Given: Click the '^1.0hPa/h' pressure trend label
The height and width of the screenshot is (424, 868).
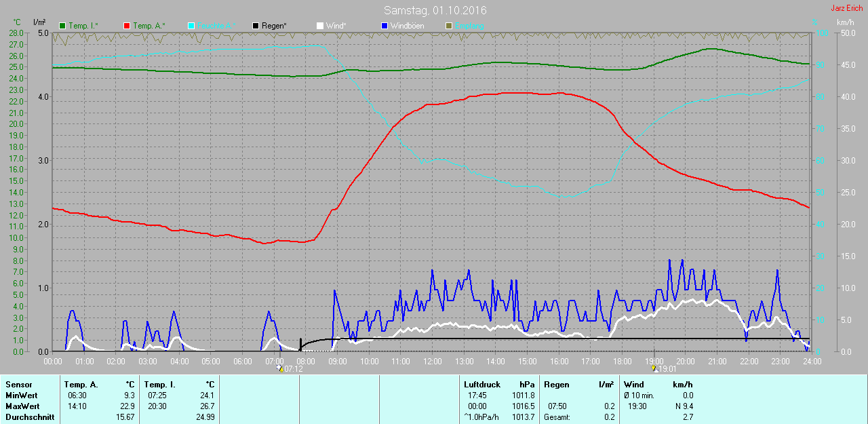Looking at the screenshot, I should click(482, 417).
